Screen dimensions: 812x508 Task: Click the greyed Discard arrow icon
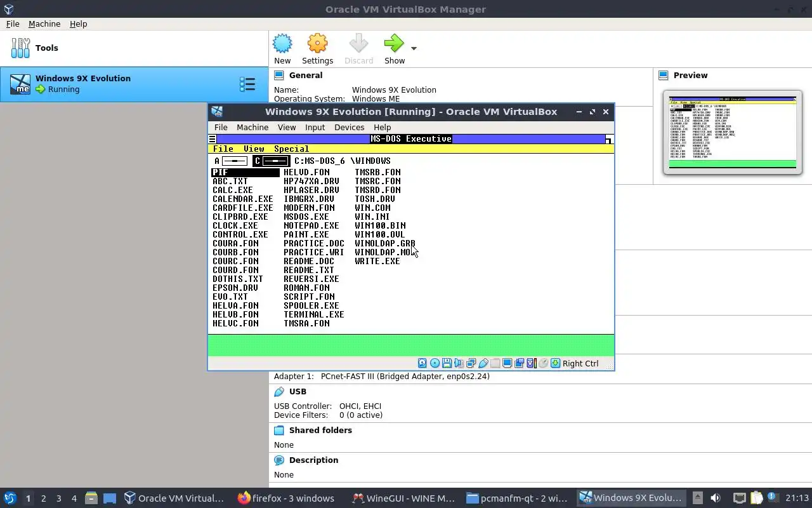click(358, 44)
